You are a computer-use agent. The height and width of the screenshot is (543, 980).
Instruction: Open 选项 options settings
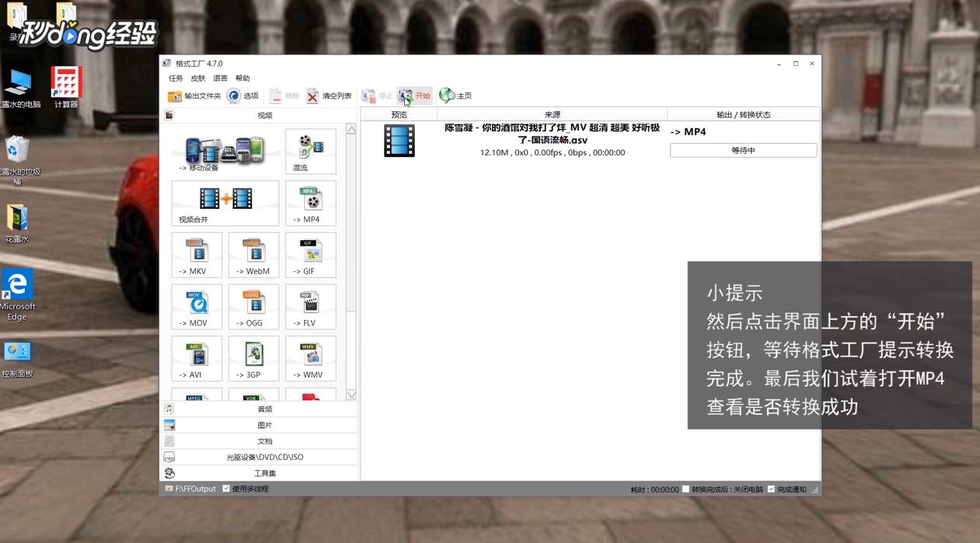242,96
